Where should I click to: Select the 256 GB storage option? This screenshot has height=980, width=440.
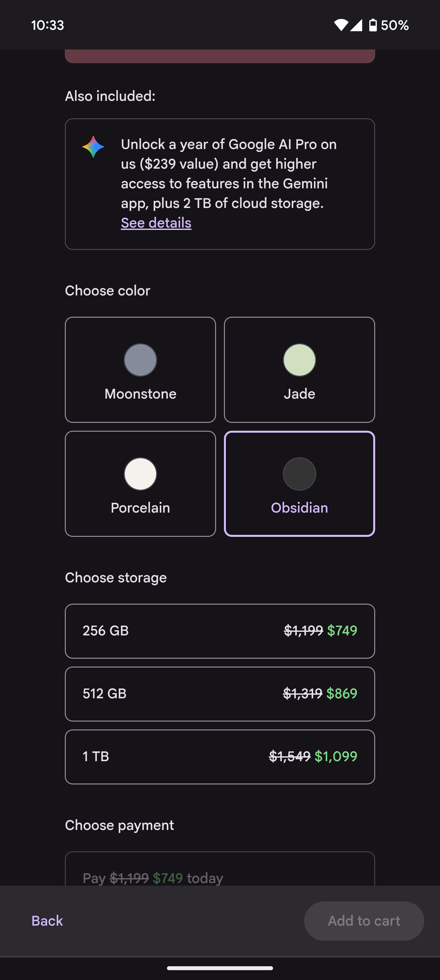220,631
